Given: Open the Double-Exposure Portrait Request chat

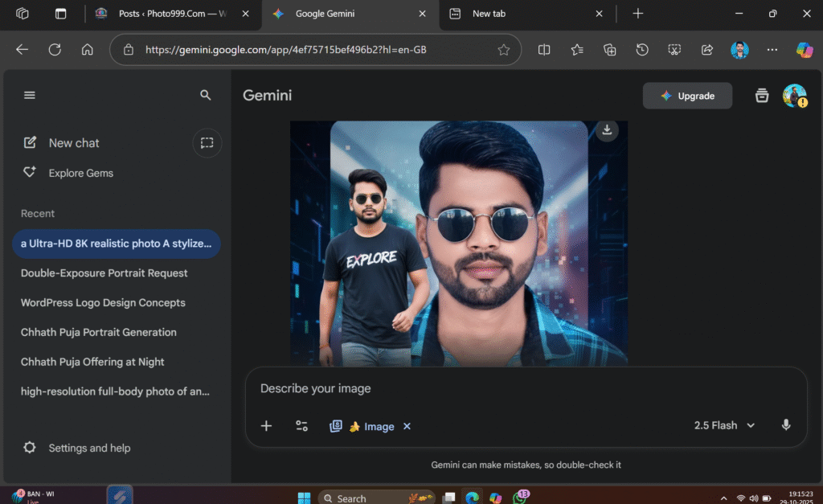Looking at the screenshot, I should click(x=104, y=273).
